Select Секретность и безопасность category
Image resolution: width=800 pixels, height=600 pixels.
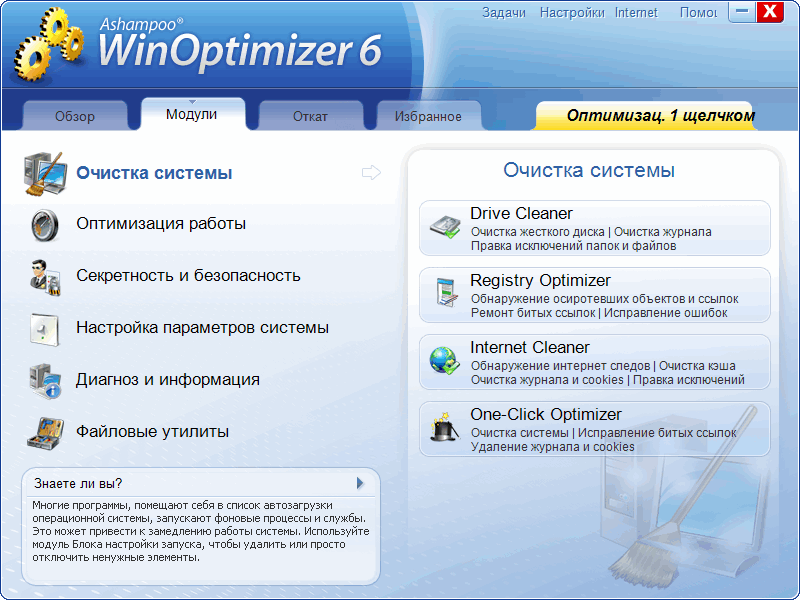coord(188,276)
